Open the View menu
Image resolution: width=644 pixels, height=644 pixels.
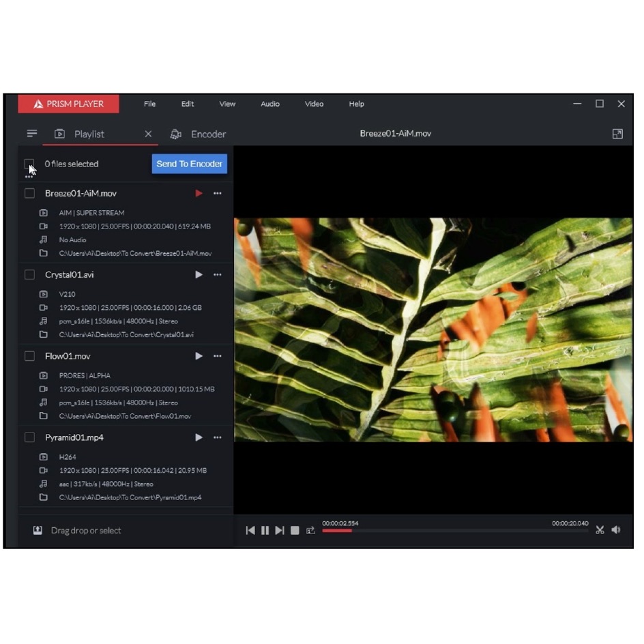point(227,104)
